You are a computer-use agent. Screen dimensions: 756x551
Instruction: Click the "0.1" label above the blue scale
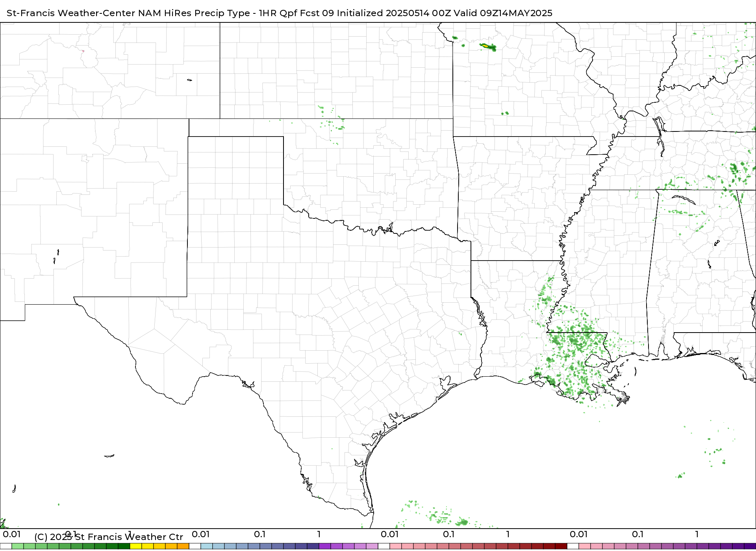point(260,534)
